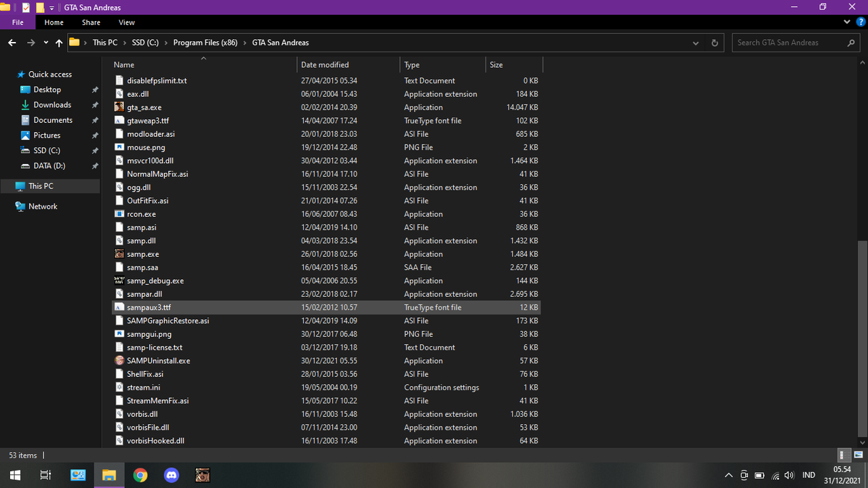This screenshot has height=488, width=868.
Task: Switch to Large icons view button
Action: click(x=859, y=455)
